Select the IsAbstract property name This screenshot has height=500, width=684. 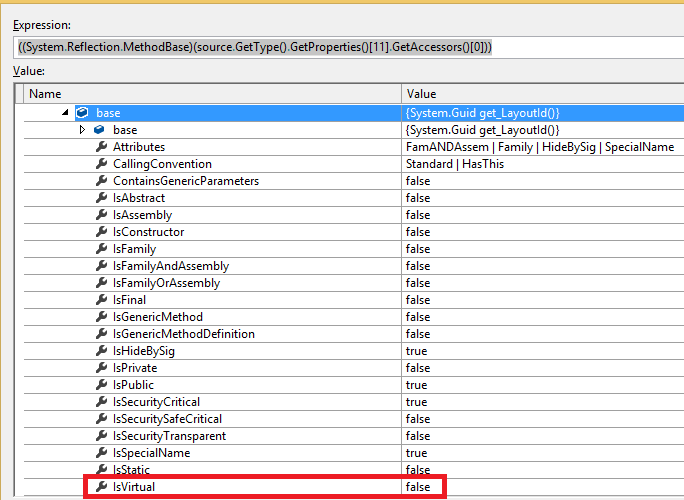[139, 198]
